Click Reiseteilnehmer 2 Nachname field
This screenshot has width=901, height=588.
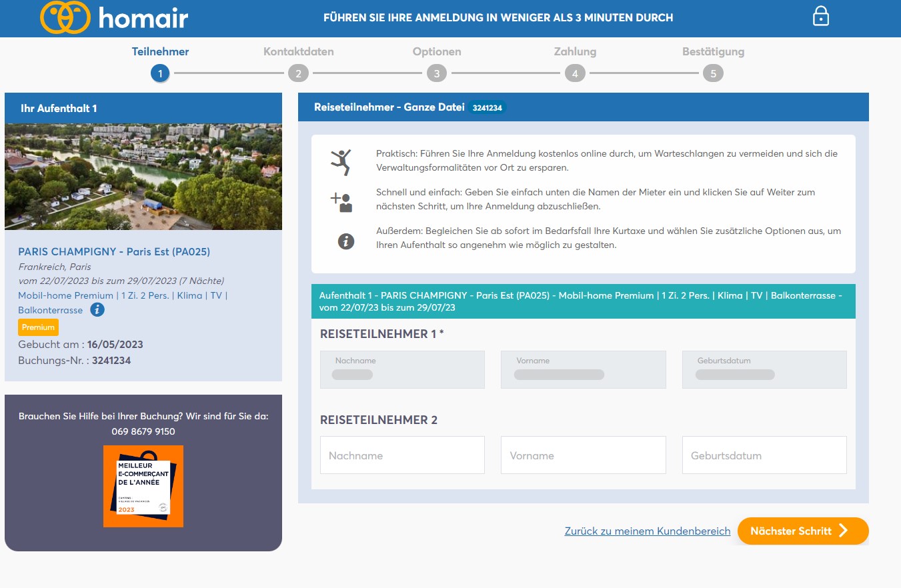click(402, 455)
